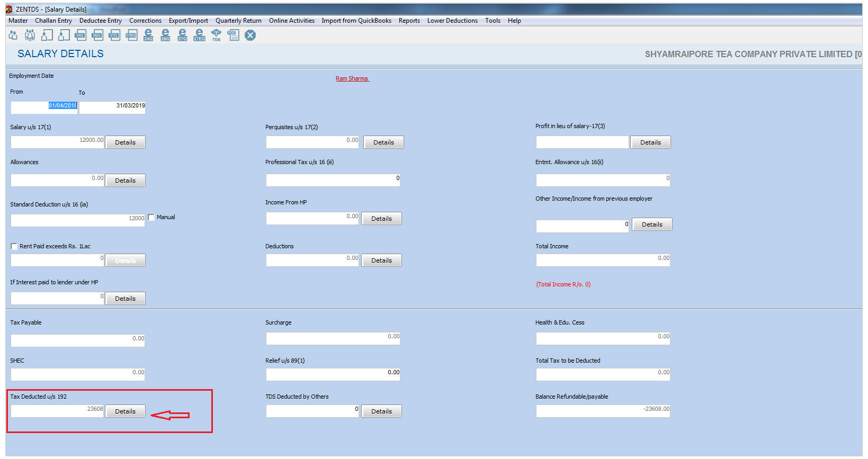Open the Help menu
The width and height of the screenshot is (868, 459).
(x=514, y=21)
